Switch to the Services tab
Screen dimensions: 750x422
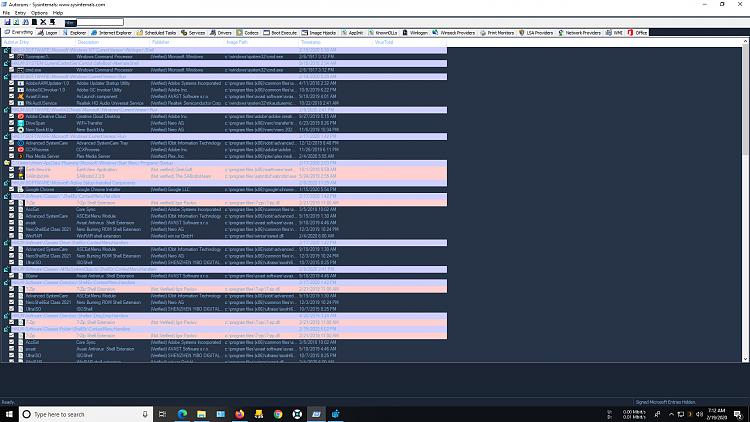(x=193, y=33)
